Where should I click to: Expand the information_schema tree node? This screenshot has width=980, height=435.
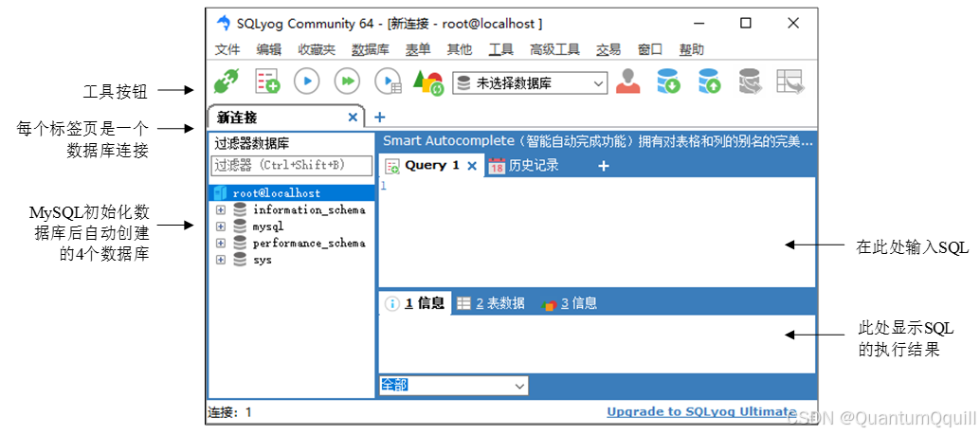coord(220,210)
